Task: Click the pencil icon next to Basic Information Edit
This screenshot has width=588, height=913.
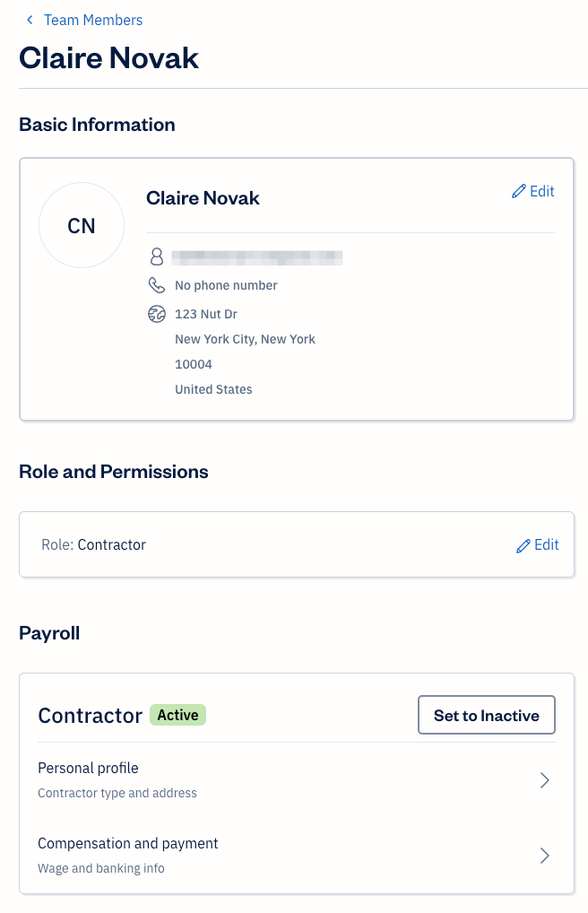Action: point(518,191)
